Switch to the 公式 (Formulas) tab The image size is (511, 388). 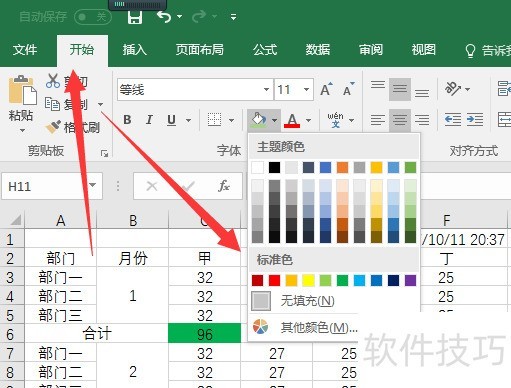pyautogui.click(x=265, y=50)
